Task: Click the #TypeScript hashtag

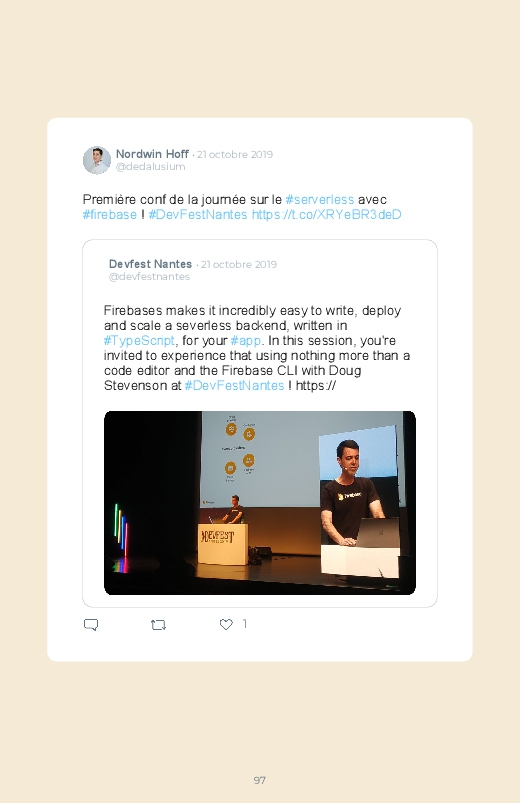Action: [139, 341]
